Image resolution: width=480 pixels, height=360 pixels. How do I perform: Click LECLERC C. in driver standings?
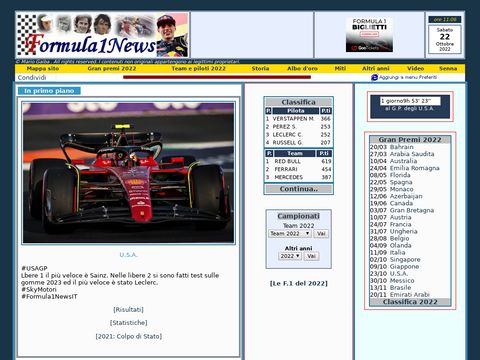pyautogui.click(x=287, y=135)
